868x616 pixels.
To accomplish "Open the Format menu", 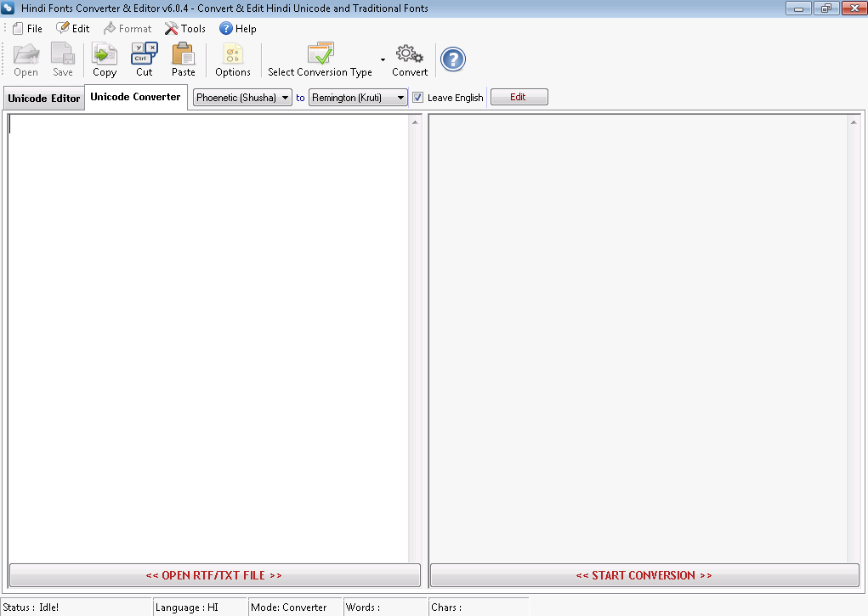I will click(128, 29).
